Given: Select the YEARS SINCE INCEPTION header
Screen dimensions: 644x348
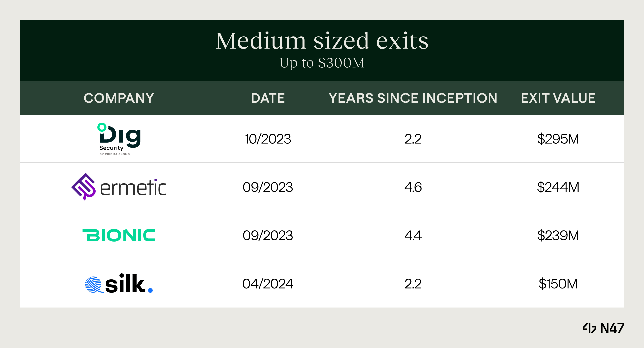Looking at the screenshot, I should point(413,98).
